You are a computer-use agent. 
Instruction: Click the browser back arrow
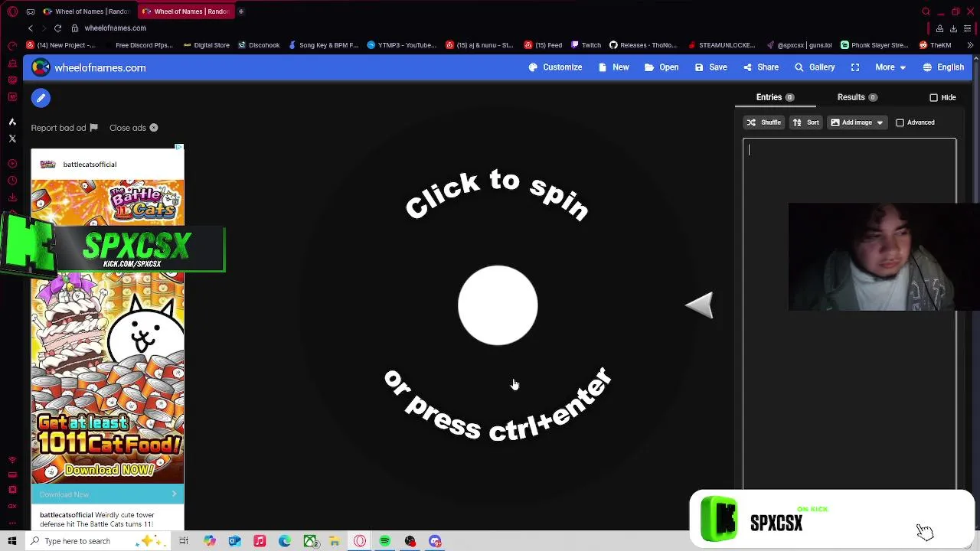tap(31, 28)
